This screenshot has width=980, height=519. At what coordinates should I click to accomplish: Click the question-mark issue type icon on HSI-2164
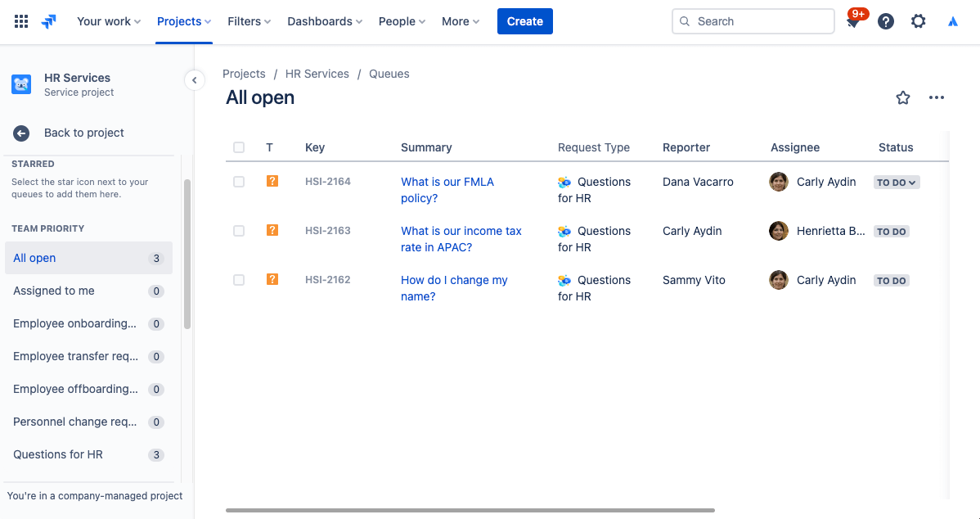272,181
